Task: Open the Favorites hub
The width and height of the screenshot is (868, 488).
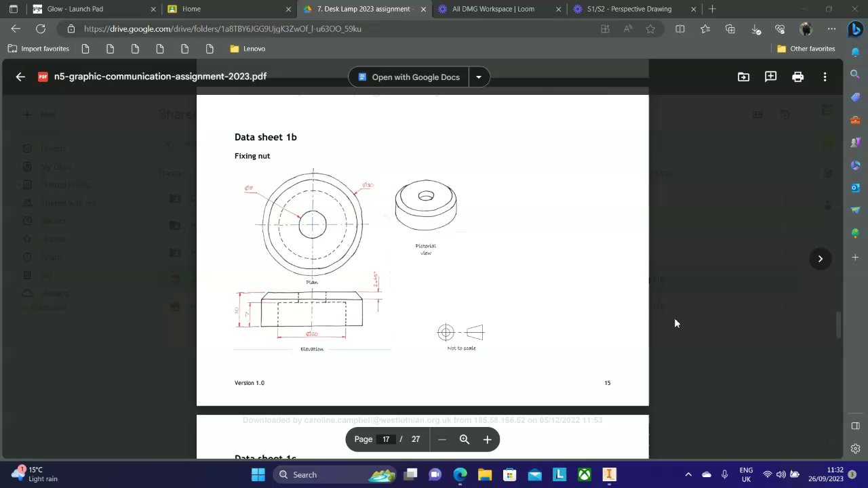Action: coord(705,29)
